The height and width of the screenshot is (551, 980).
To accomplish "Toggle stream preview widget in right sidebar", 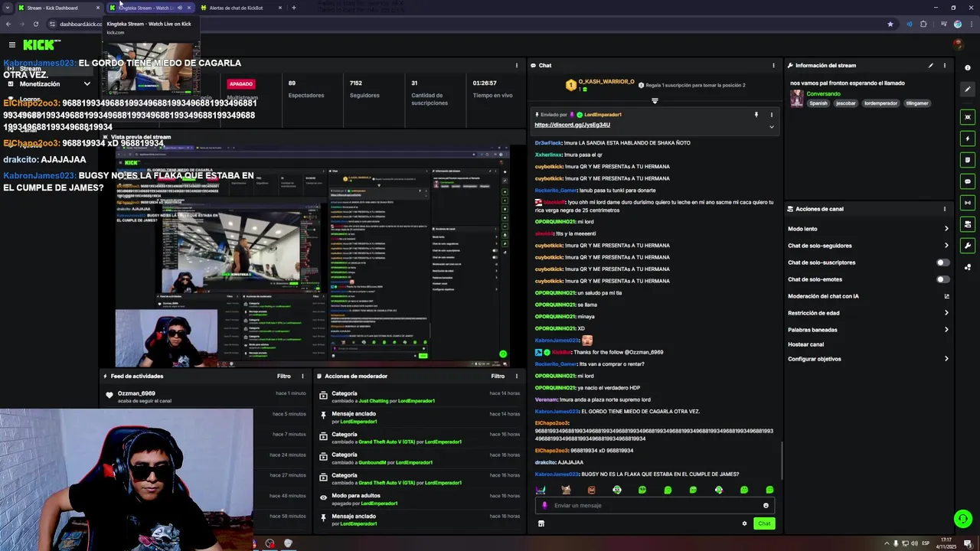I will (x=968, y=117).
